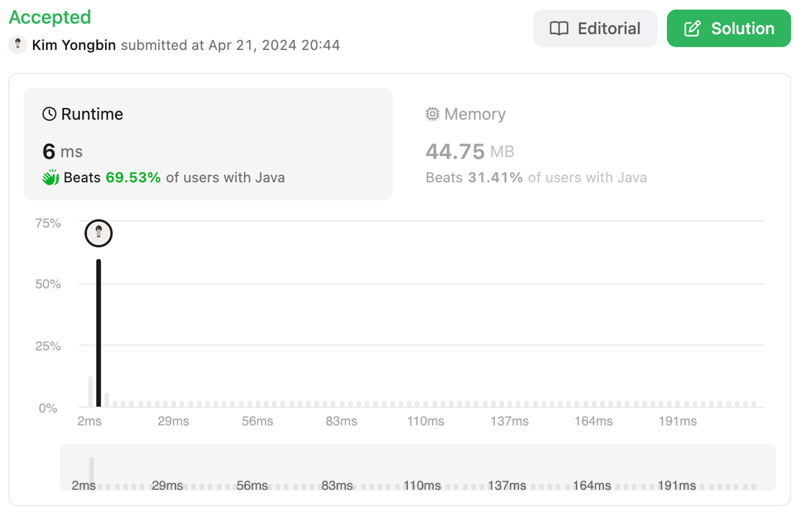Click the 44.75 MB memory value
The height and width of the screenshot is (513, 812).
tap(470, 152)
